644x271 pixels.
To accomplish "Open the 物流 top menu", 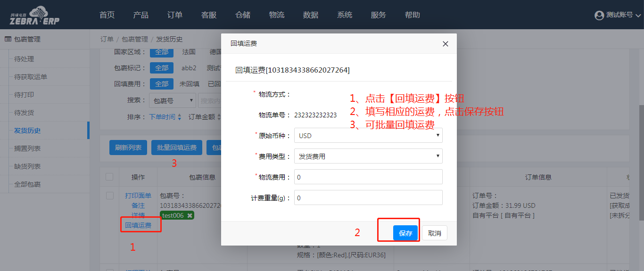I will click(277, 15).
